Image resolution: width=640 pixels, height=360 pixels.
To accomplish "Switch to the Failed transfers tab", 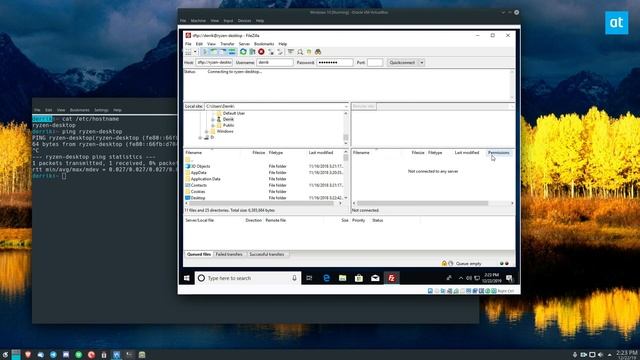I will point(229,254).
